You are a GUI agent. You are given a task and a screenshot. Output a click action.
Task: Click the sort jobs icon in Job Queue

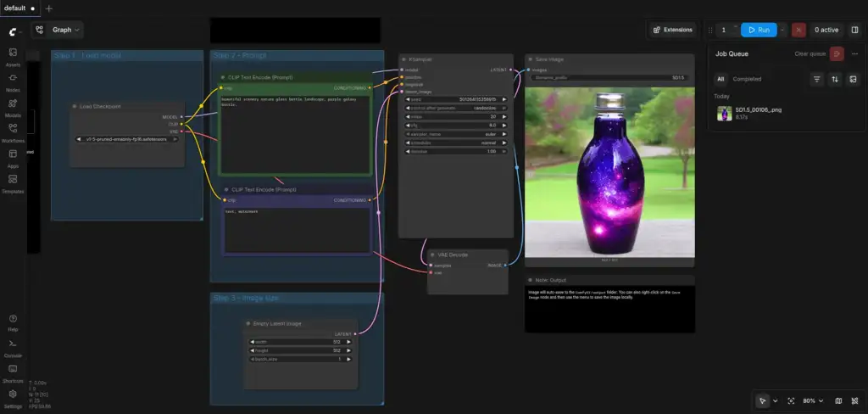[x=835, y=79]
